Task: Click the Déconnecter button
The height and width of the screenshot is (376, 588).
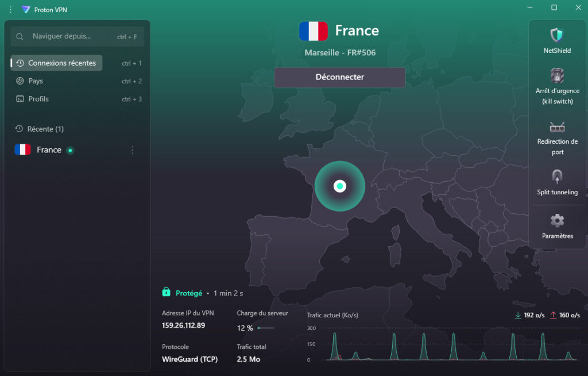Action: pyautogui.click(x=339, y=77)
